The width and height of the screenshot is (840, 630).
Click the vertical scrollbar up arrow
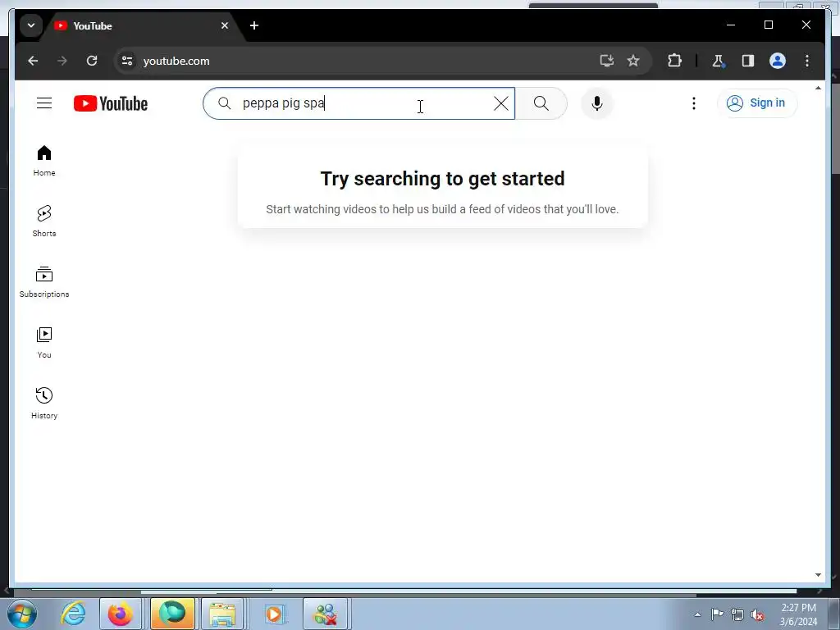pos(818,87)
